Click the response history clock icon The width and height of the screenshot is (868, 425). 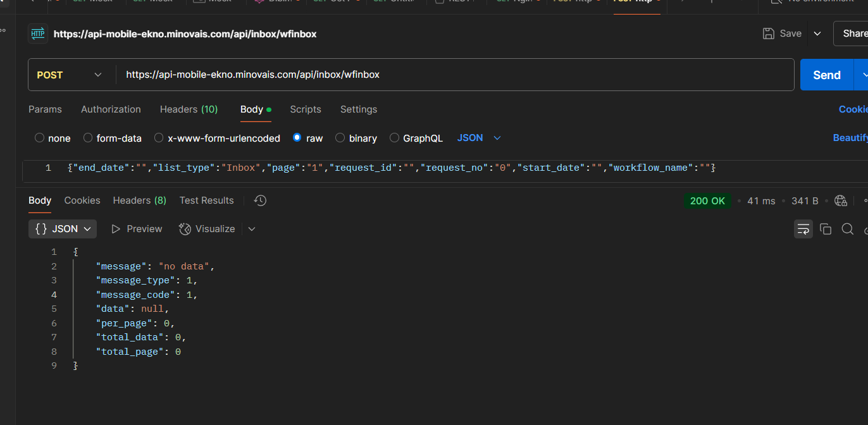[x=260, y=200]
